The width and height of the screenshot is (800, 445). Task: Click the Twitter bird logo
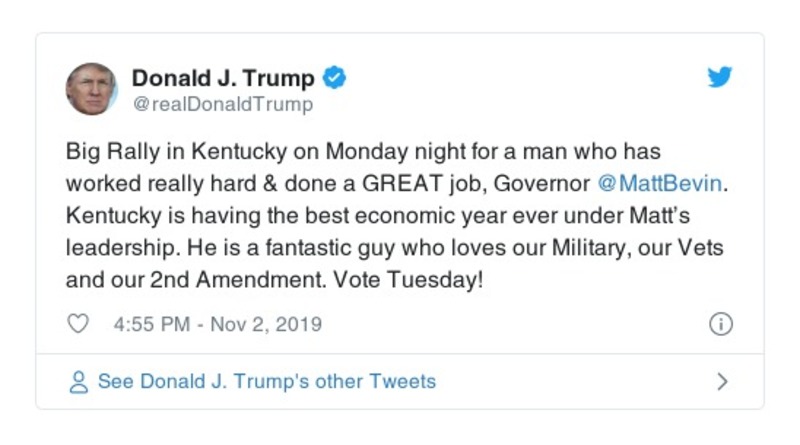coord(720,78)
